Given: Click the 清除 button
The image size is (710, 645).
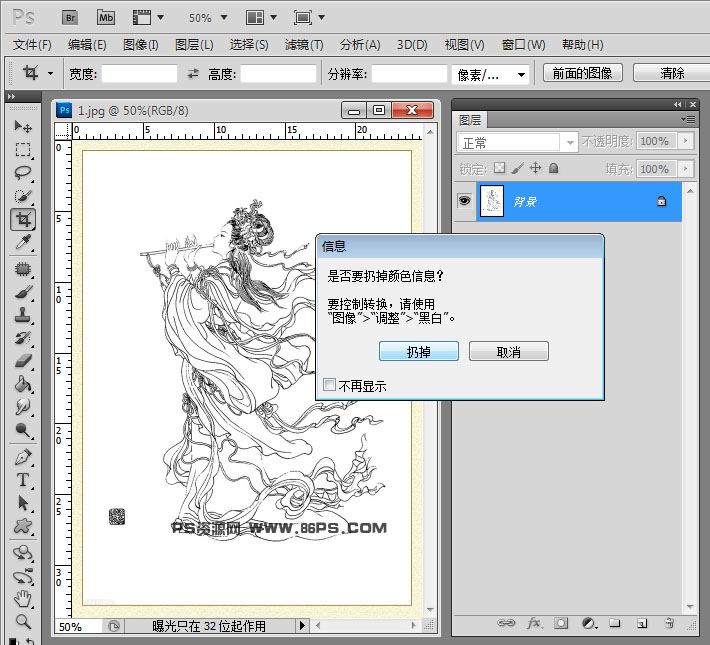Looking at the screenshot, I should pos(672,73).
